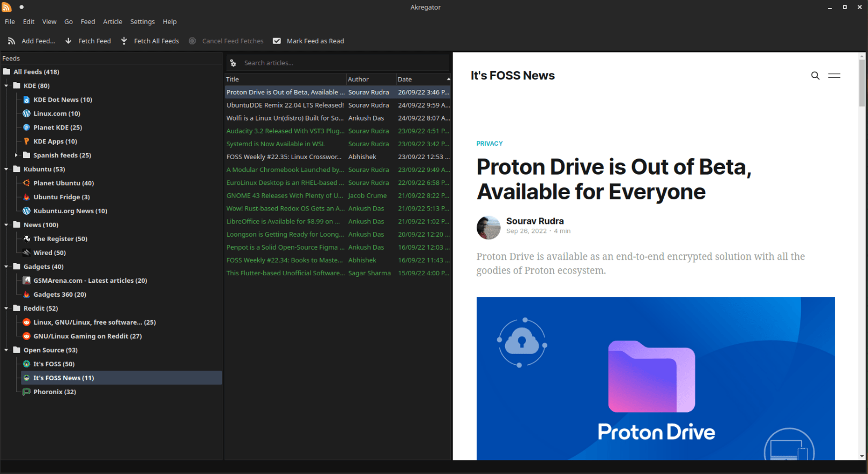Screen dimensions: 868x474
Task: Click the magnifier icon on It's FOSS News page
Action: 815,76
